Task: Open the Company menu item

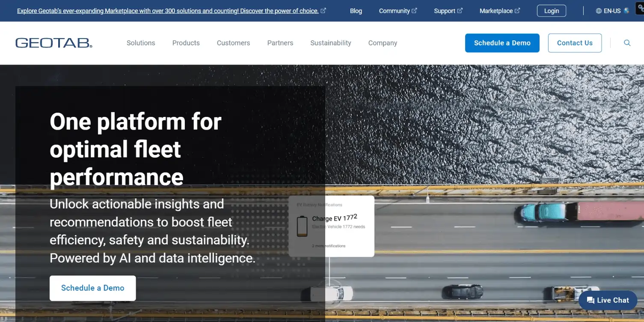Action: [x=383, y=43]
